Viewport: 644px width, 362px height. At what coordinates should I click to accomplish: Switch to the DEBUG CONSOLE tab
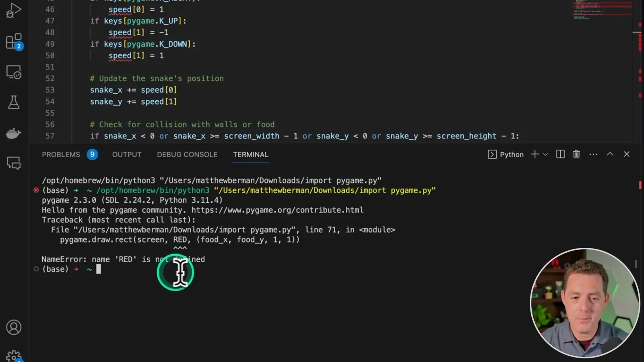(x=187, y=154)
